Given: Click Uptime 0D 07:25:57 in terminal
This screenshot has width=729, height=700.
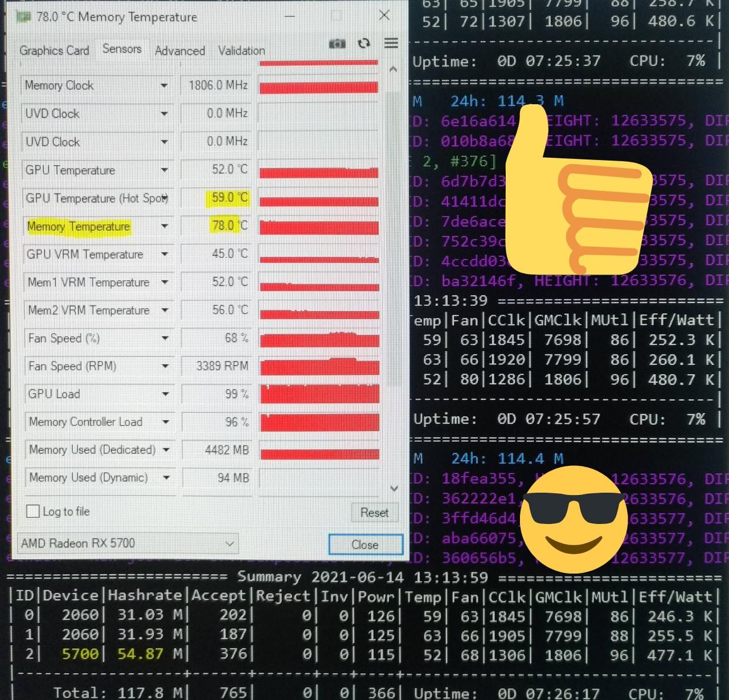Looking at the screenshot, I should click(x=507, y=419).
